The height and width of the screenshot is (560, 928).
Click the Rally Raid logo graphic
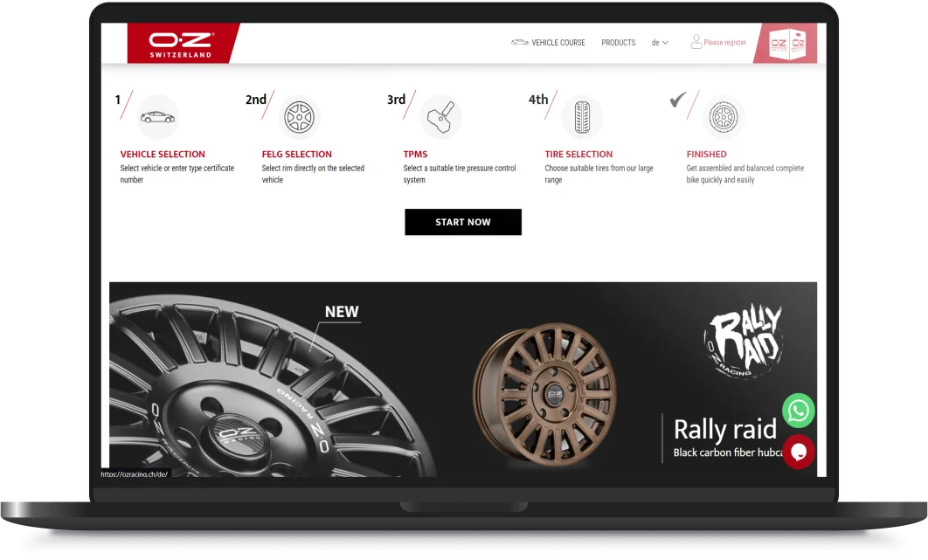coord(744,341)
